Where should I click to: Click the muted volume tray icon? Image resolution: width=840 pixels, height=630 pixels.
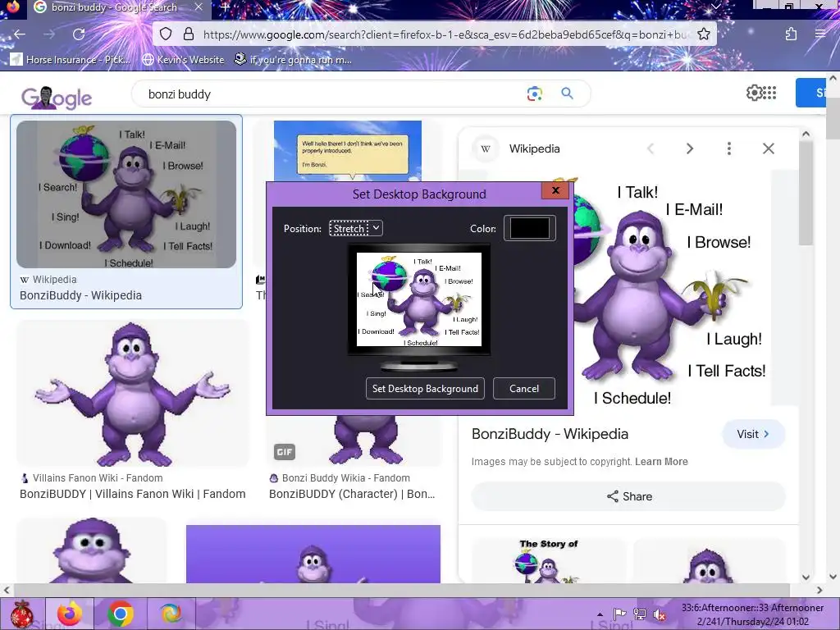(660, 614)
